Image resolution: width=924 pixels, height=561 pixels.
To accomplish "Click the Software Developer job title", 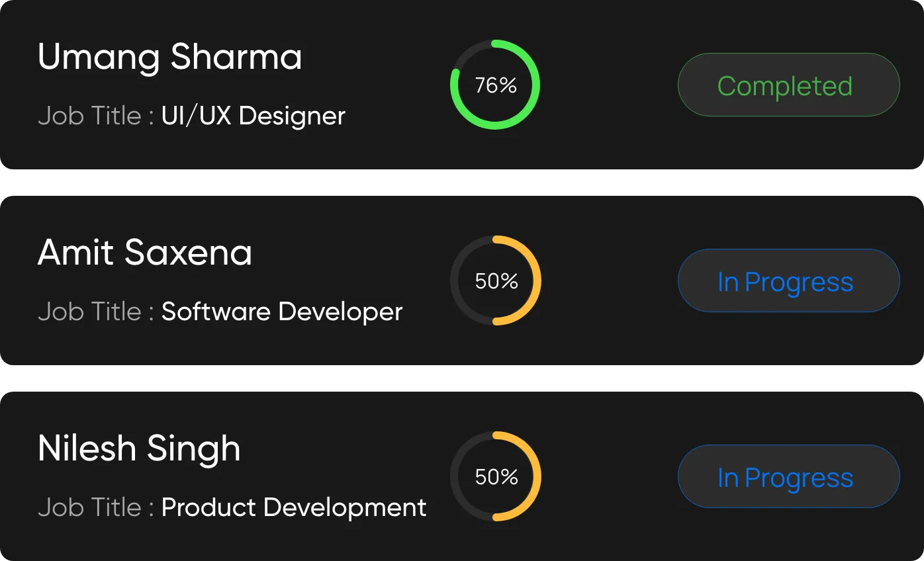I will [x=281, y=312].
